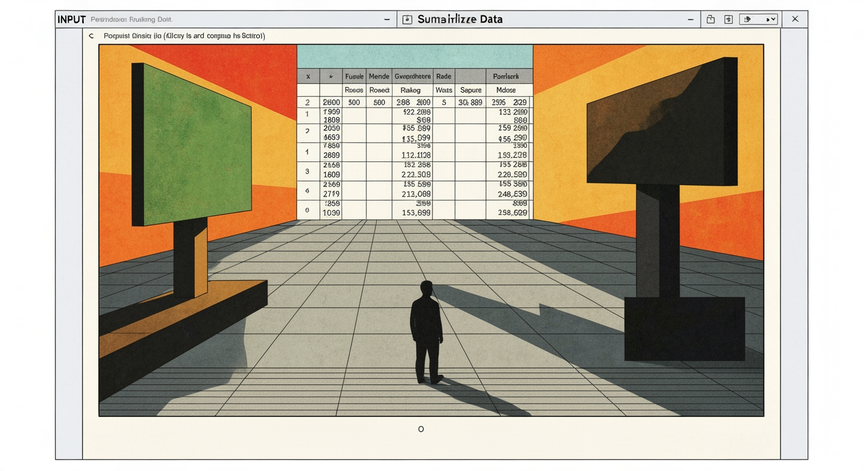Image resolution: width=864 pixels, height=471 pixels.
Task: Click the cell value 213,088
Action: click(416, 194)
